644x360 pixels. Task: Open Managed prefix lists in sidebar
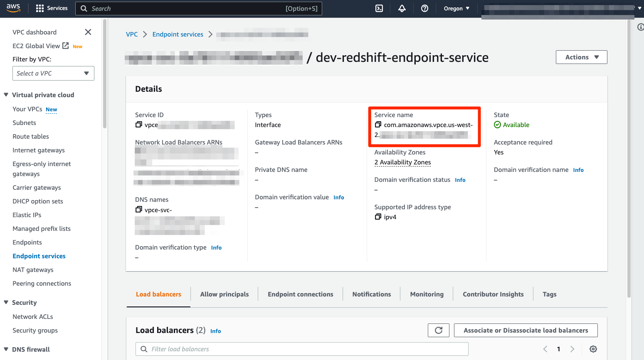42,228
